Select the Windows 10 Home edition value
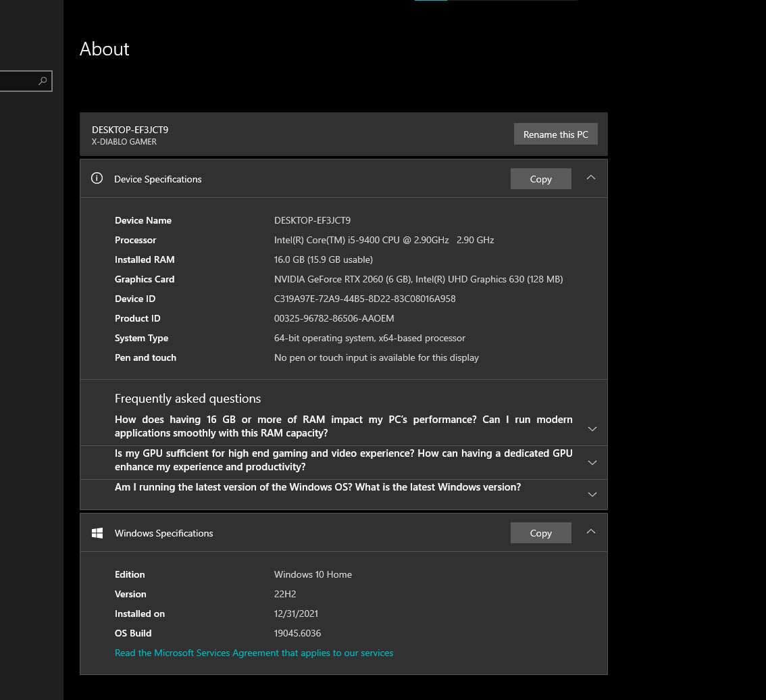The height and width of the screenshot is (700, 766). [313, 574]
